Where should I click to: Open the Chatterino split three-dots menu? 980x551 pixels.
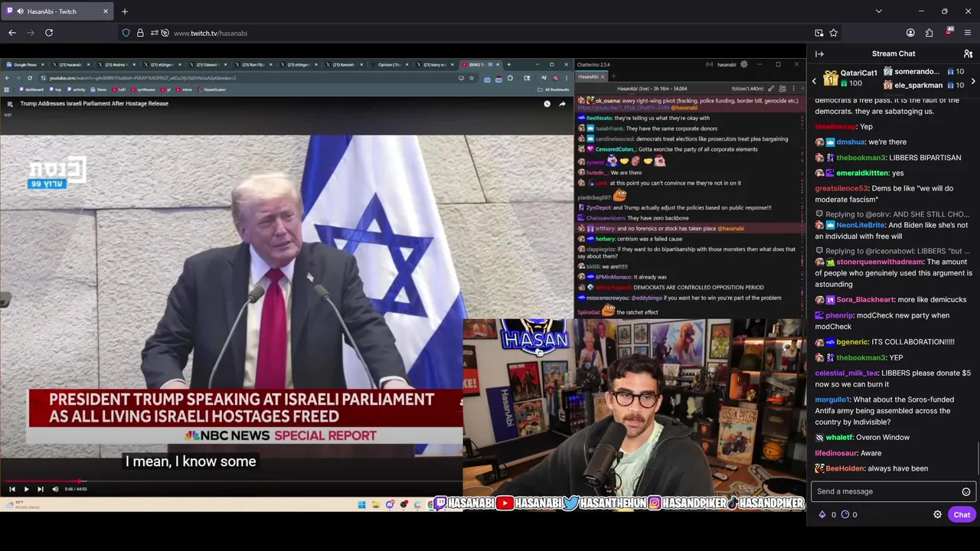792,89
